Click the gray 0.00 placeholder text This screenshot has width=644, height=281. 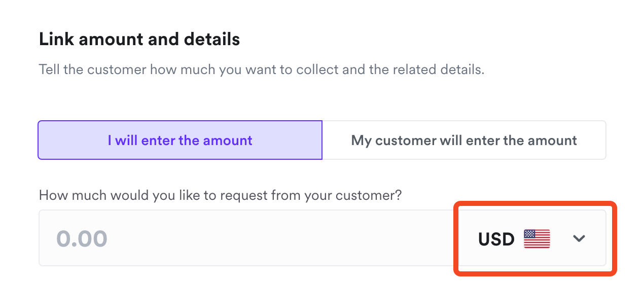[x=82, y=238]
